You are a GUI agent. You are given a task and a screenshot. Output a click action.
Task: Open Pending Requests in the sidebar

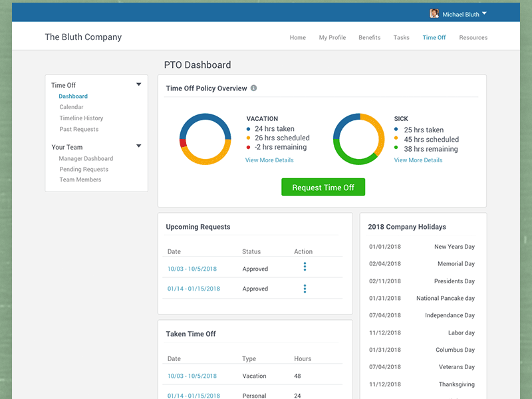click(84, 170)
